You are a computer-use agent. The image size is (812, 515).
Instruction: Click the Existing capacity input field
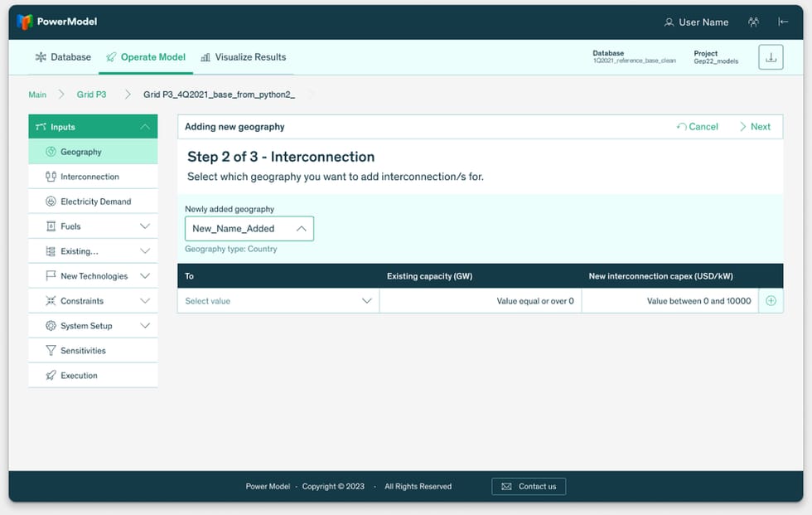coord(481,301)
